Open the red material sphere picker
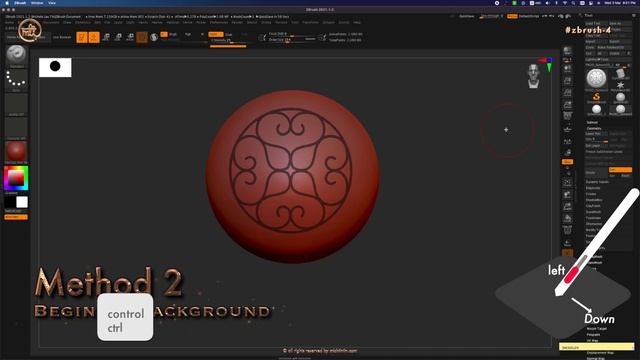640x360 pixels. (16, 152)
